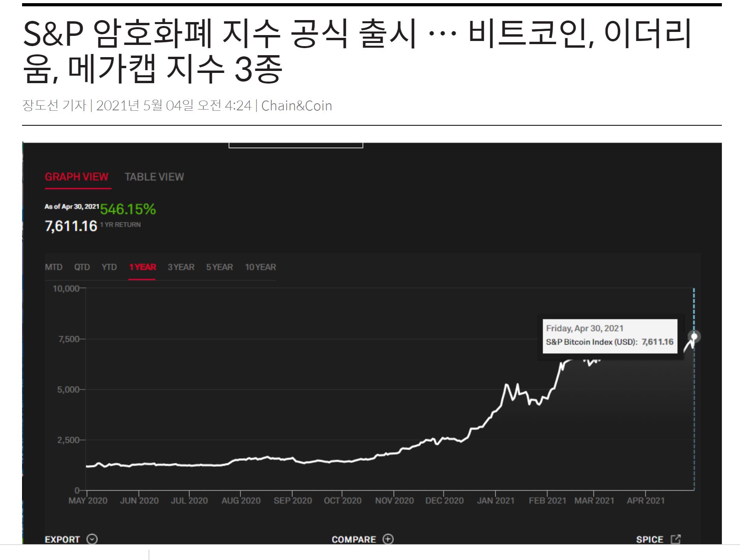Select the 10 YEAR time range
740x560 pixels.
260,267
